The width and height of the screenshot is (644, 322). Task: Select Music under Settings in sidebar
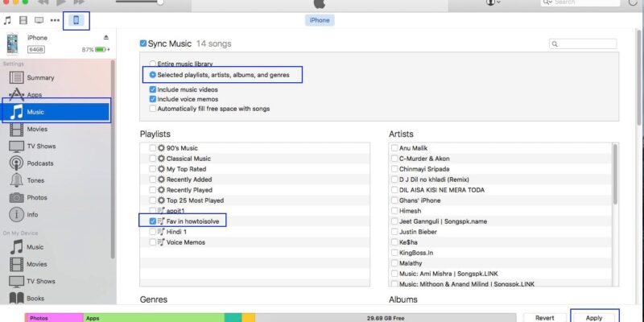56,112
